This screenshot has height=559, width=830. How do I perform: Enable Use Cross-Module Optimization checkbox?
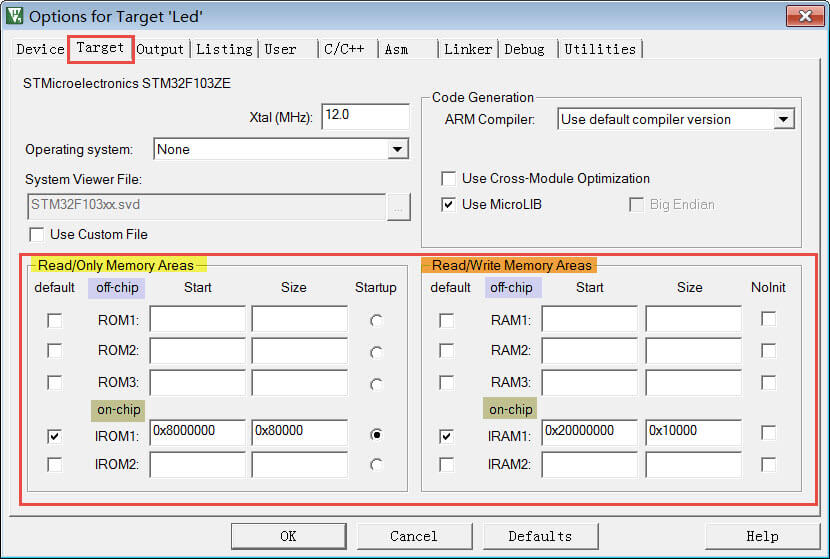(x=449, y=179)
